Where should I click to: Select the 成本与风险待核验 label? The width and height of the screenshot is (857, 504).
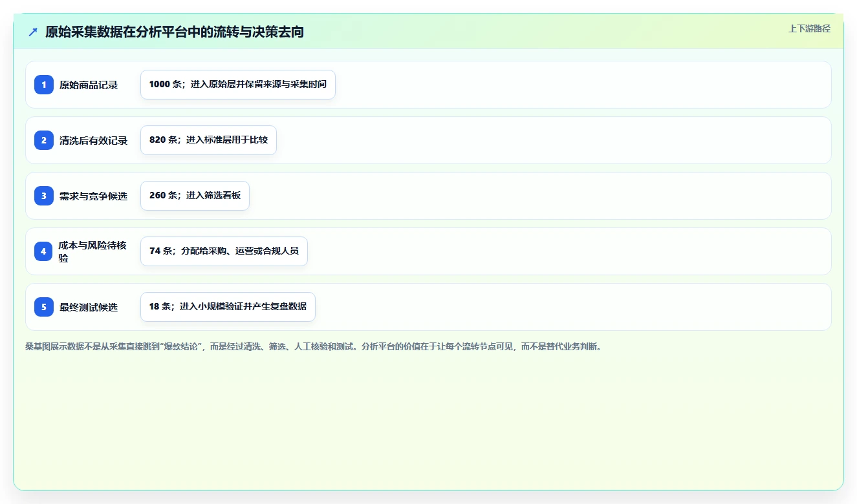pyautogui.click(x=93, y=251)
